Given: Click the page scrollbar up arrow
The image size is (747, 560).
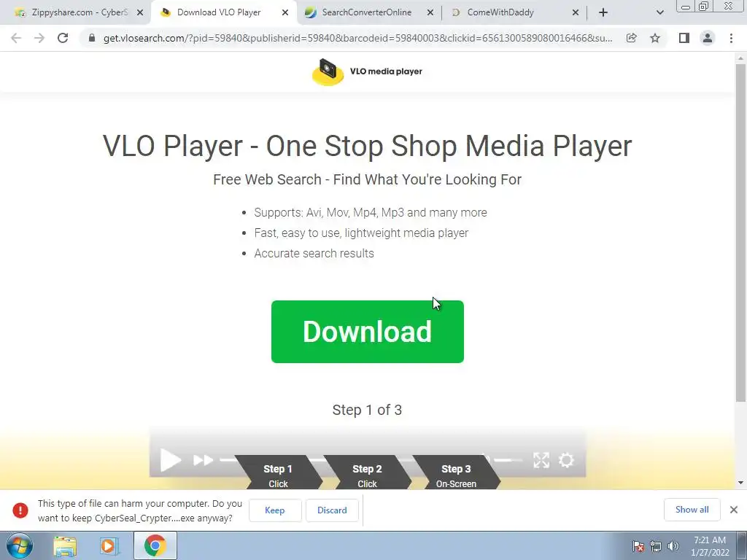Looking at the screenshot, I should point(740,58).
